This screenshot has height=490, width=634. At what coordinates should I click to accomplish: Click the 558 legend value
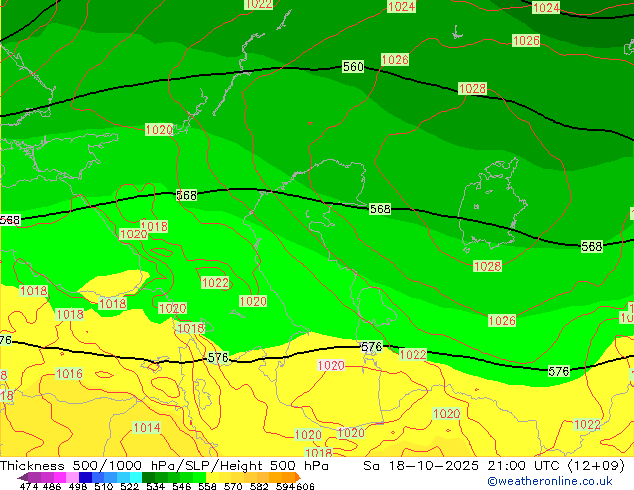point(207,486)
